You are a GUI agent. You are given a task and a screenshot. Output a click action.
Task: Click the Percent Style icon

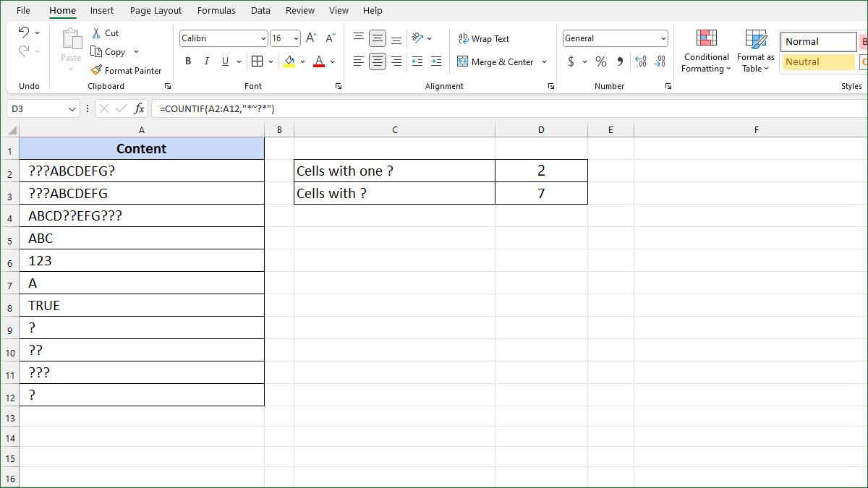pos(600,61)
